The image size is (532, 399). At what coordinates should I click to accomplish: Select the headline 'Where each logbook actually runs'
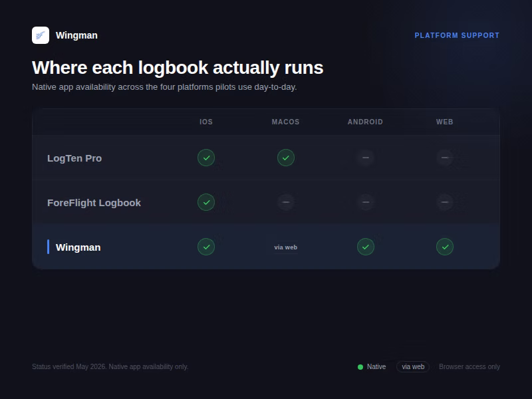click(178, 67)
